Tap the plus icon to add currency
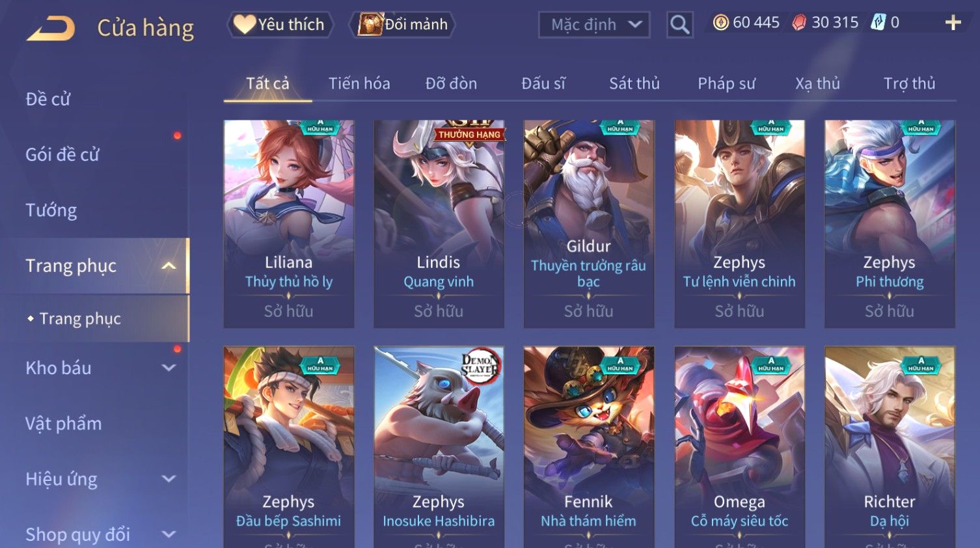 pos(953,23)
